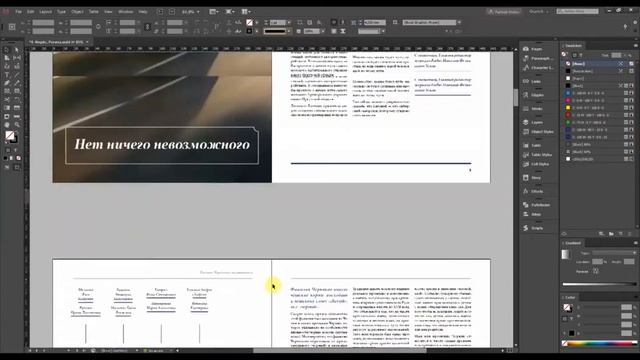
Task: Select the Pen tool
Action: (7, 83)
